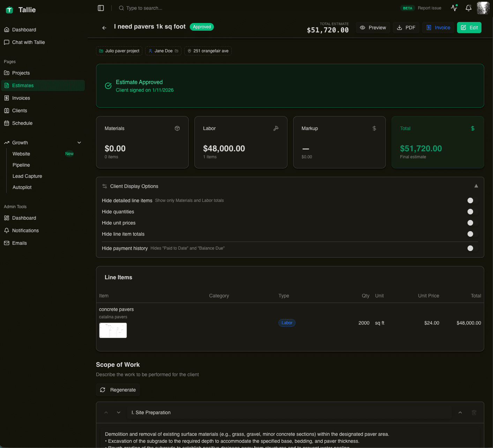Click the Labor card wrench icon
493x448 pixels.
pos(276,128)
